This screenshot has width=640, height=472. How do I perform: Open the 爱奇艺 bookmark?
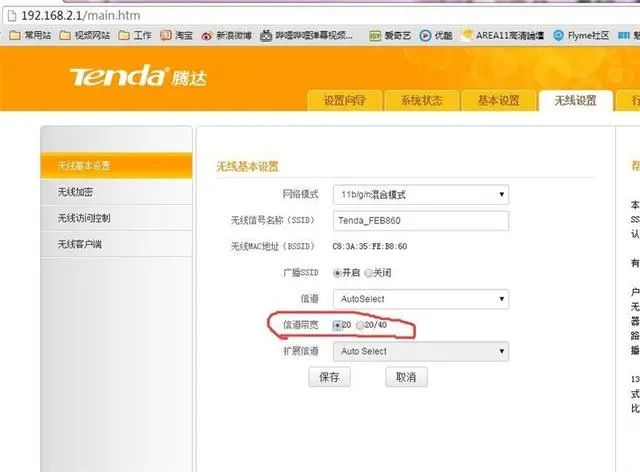pos(389,35)
